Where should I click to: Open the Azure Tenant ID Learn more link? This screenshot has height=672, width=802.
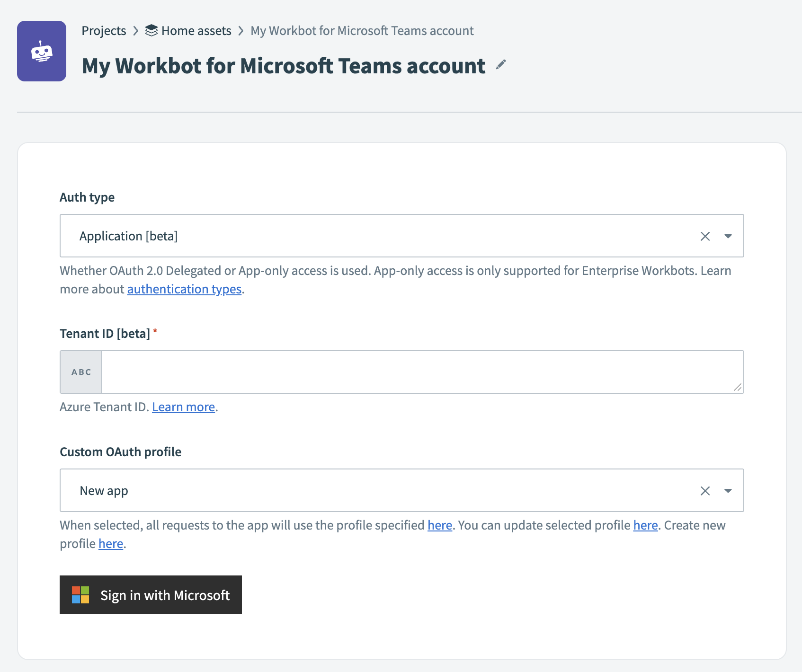click(x=183, y=407)
